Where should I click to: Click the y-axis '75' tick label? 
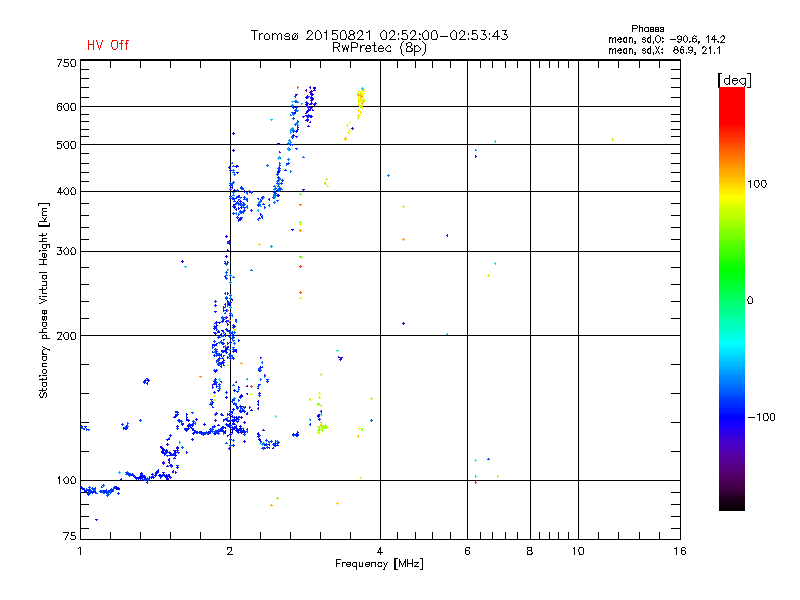click(x=70, y=536)
